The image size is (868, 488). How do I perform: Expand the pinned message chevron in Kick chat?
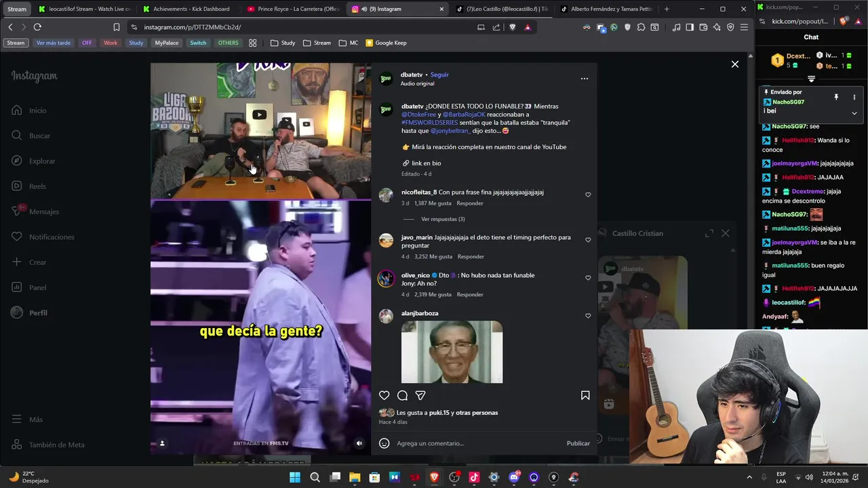[x=854, y=113]
